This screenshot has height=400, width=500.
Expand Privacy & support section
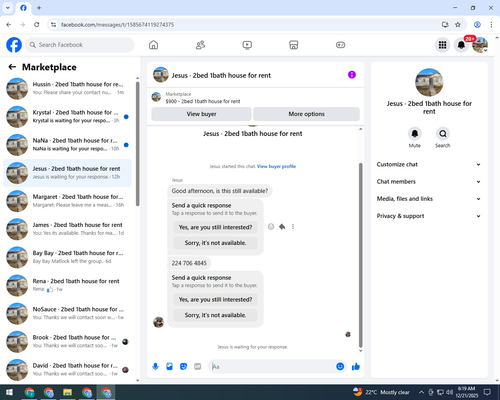(x=429, y=216)
